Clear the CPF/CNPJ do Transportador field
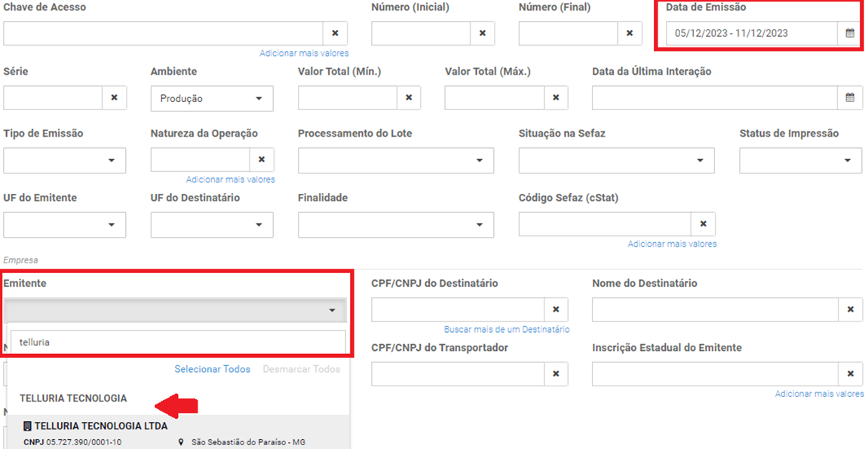868x449 pixels. 556,374
